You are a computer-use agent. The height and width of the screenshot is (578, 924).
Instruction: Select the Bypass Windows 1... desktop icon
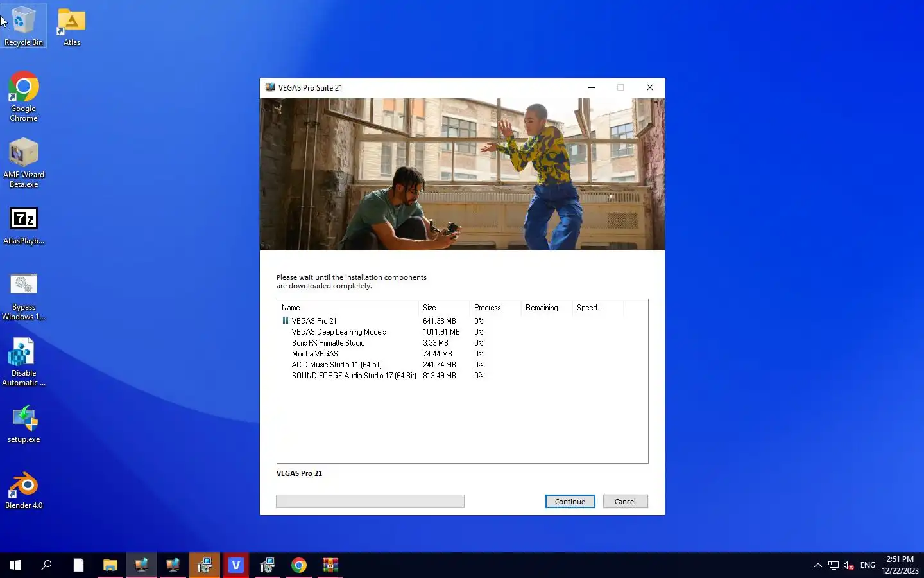point(24,295)
